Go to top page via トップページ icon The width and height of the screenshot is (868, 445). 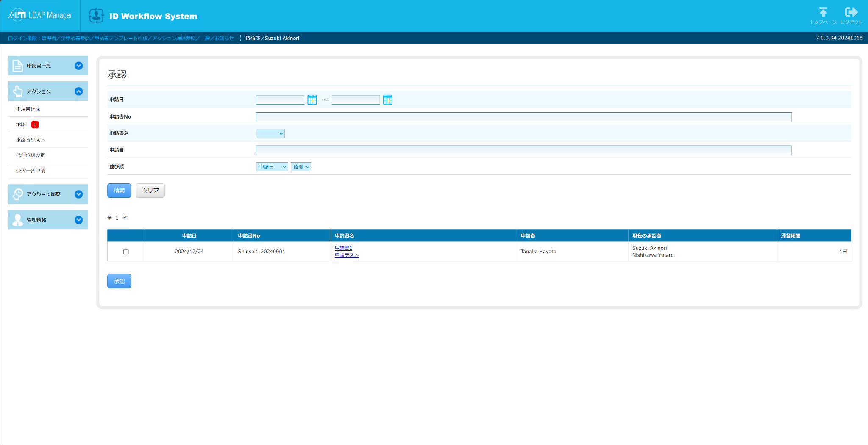click(x=823, y=16)
